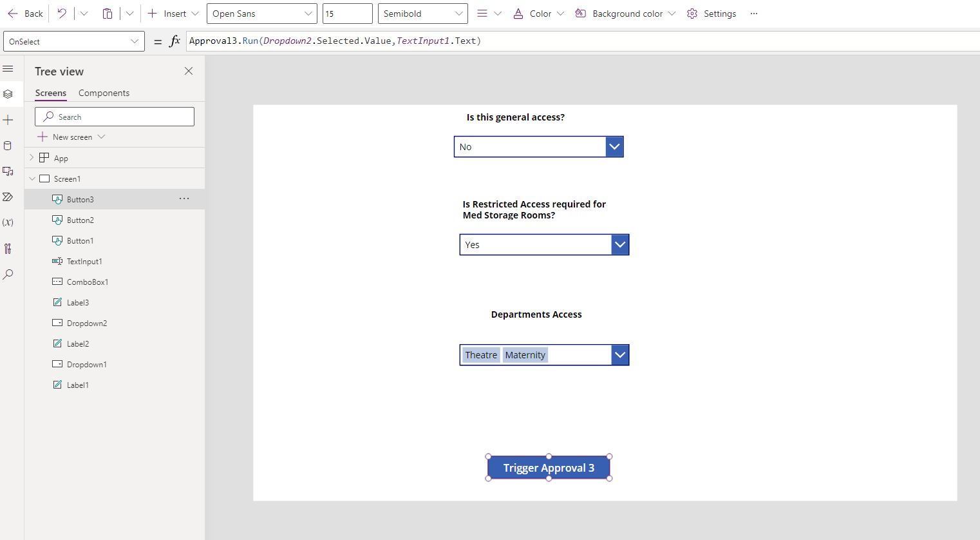This screenshot has height=540, width=980.
Task: Click the Maternity chip in the combo box
Action: [525, 355]
